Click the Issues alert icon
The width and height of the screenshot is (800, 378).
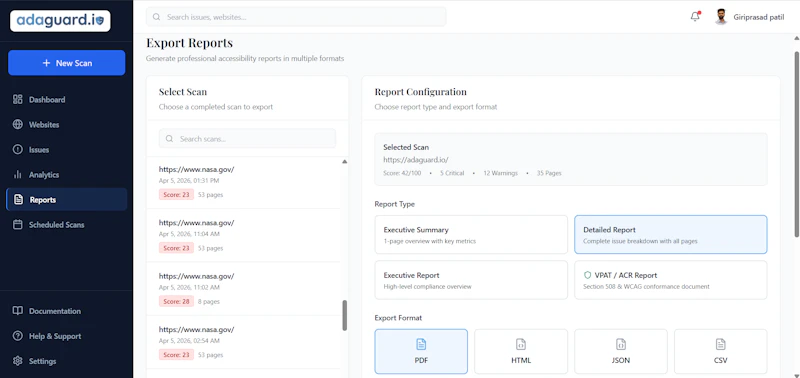point(18,149)
